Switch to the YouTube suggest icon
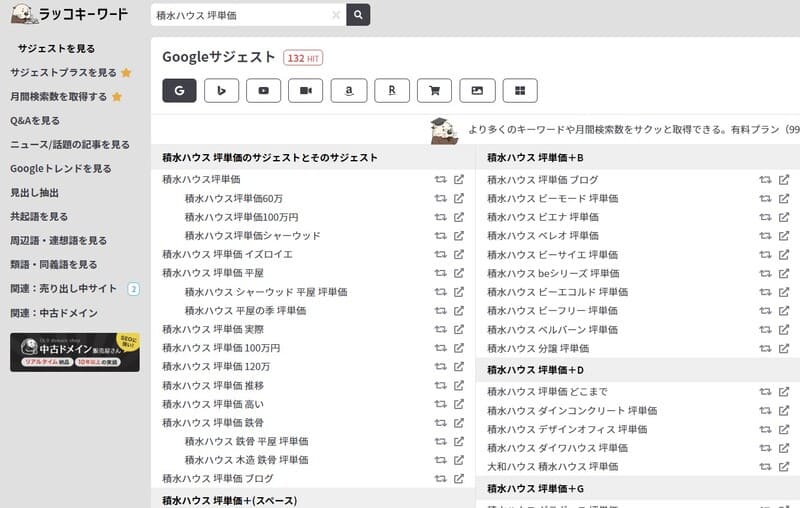 pyautogui.click(x=263, y=91)
